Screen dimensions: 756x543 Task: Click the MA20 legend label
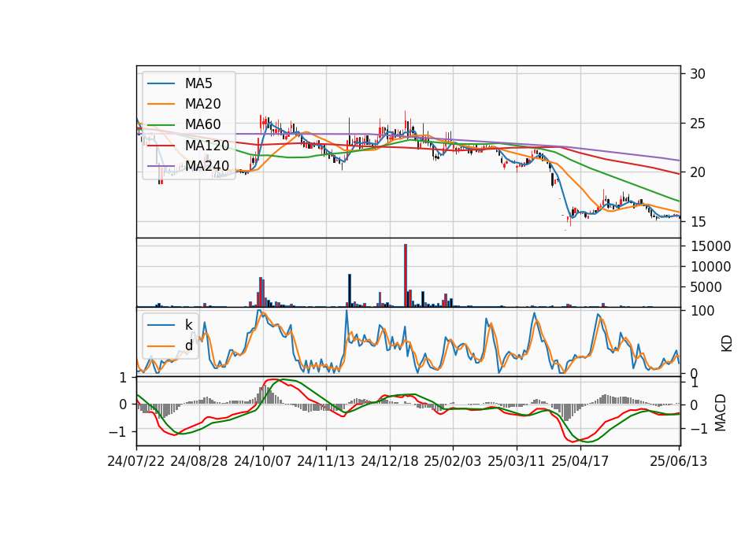click(x=202, y=104)
